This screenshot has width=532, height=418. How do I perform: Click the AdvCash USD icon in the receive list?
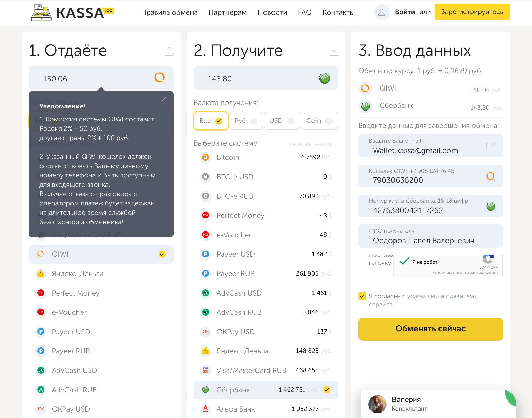point(205,293)
